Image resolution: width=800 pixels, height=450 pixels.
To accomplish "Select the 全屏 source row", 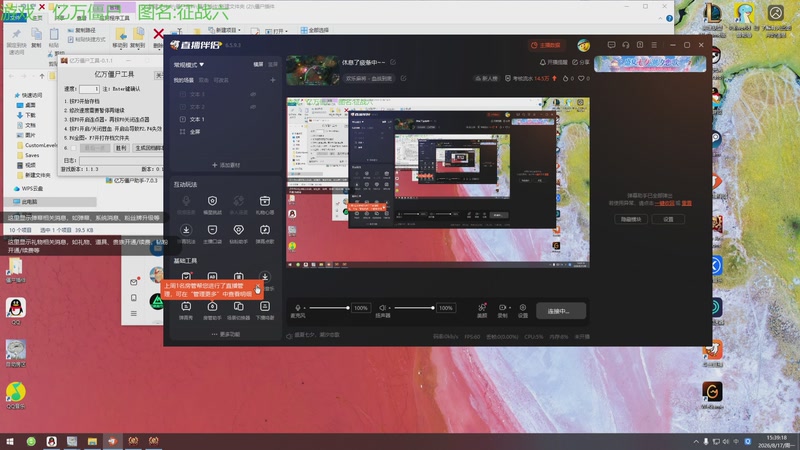I will (x=226, y=132).
